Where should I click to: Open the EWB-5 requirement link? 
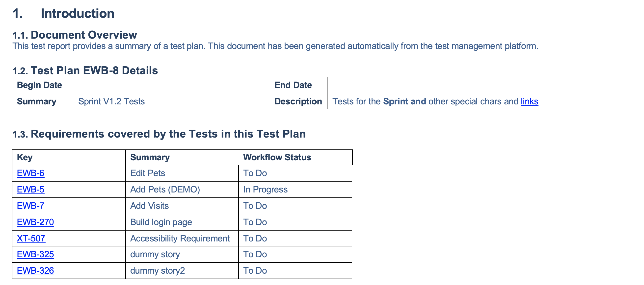[30, 189]
